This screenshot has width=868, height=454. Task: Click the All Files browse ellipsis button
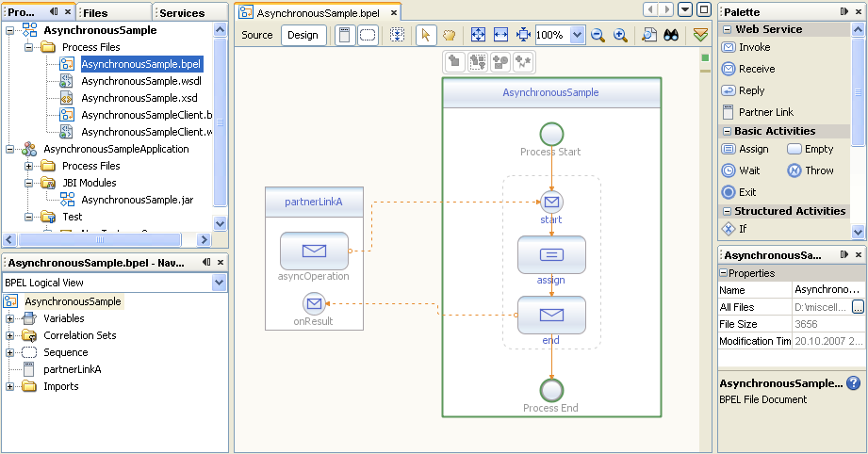point(858,307)
